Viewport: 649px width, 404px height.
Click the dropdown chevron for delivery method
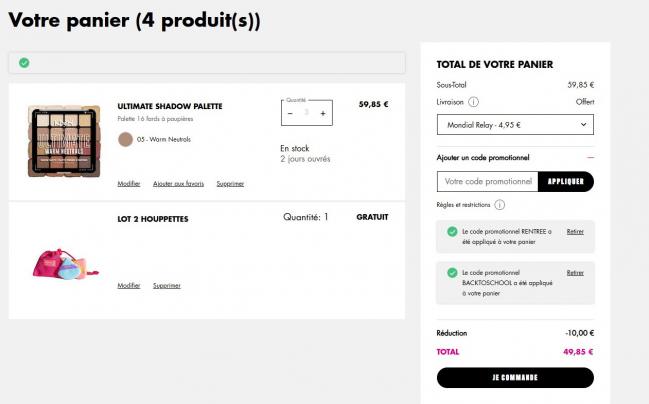point(583,125)
